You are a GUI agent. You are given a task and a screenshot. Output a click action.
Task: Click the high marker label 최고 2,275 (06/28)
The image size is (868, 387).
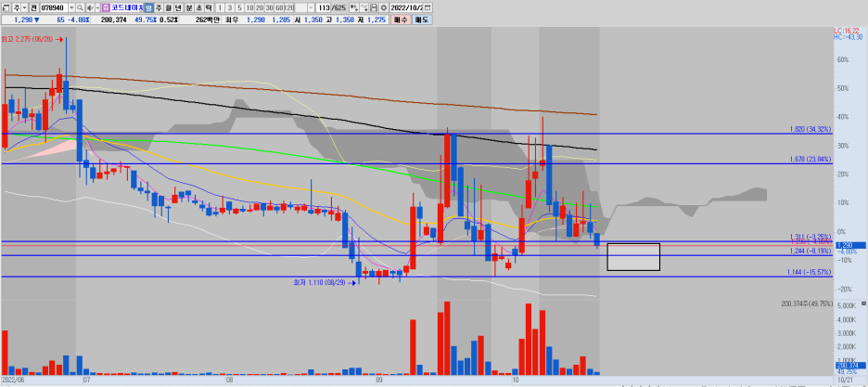click(x=27, y=39)
